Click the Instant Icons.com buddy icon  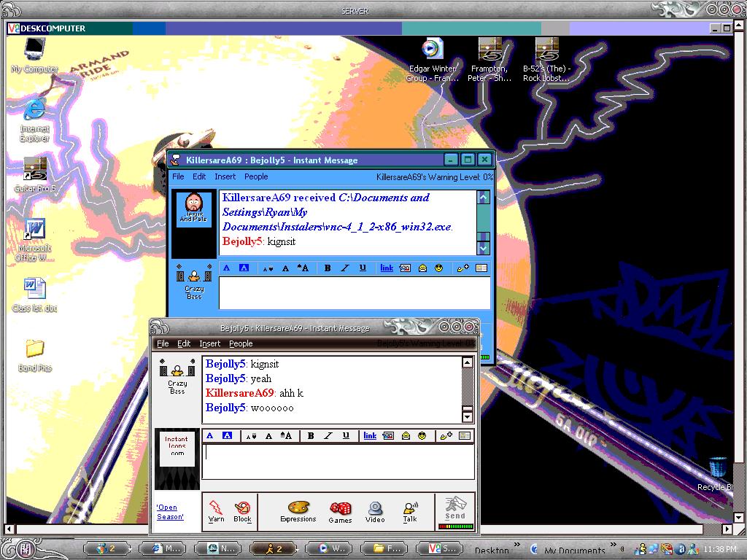click(177, 448)
